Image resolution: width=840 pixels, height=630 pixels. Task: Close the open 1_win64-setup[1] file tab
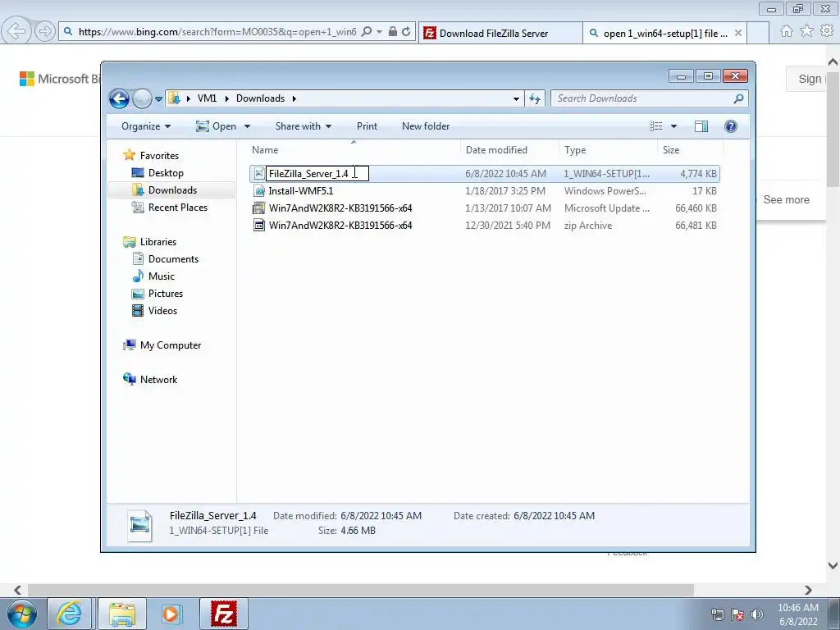point(738,33)
